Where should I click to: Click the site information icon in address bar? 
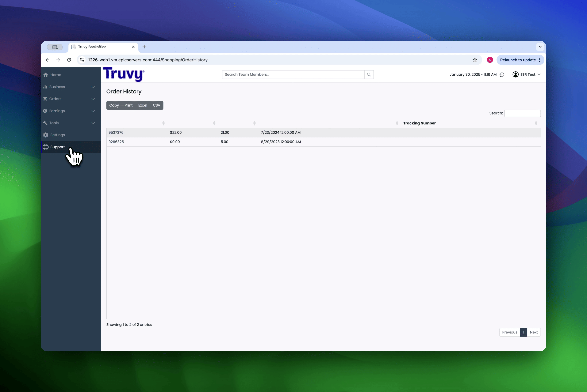pos(82,60)
